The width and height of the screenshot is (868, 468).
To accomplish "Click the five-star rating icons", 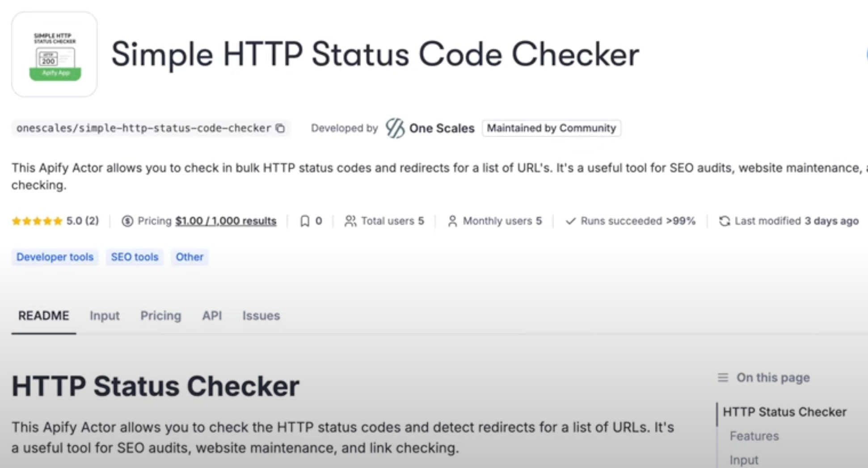I will pos(37,221).
